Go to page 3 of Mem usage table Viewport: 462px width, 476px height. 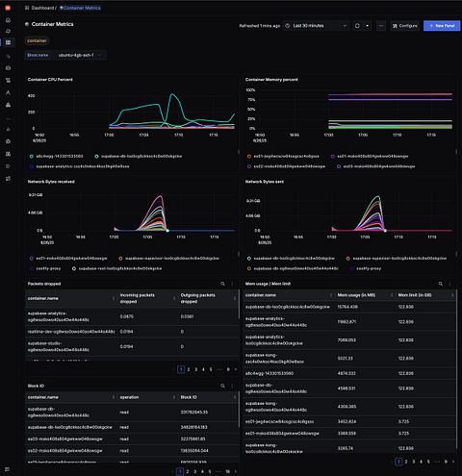(414, 462)
